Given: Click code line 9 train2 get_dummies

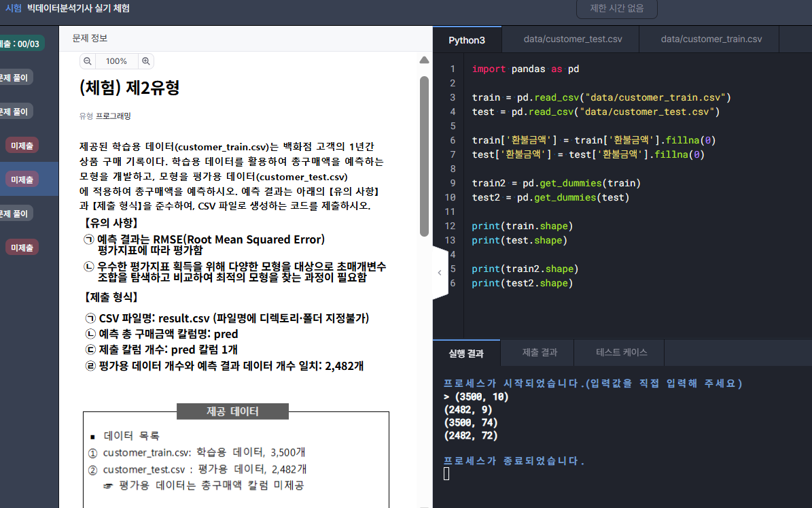Looking at the screenshot, I should pyautogui.click(x=557, y=183).
